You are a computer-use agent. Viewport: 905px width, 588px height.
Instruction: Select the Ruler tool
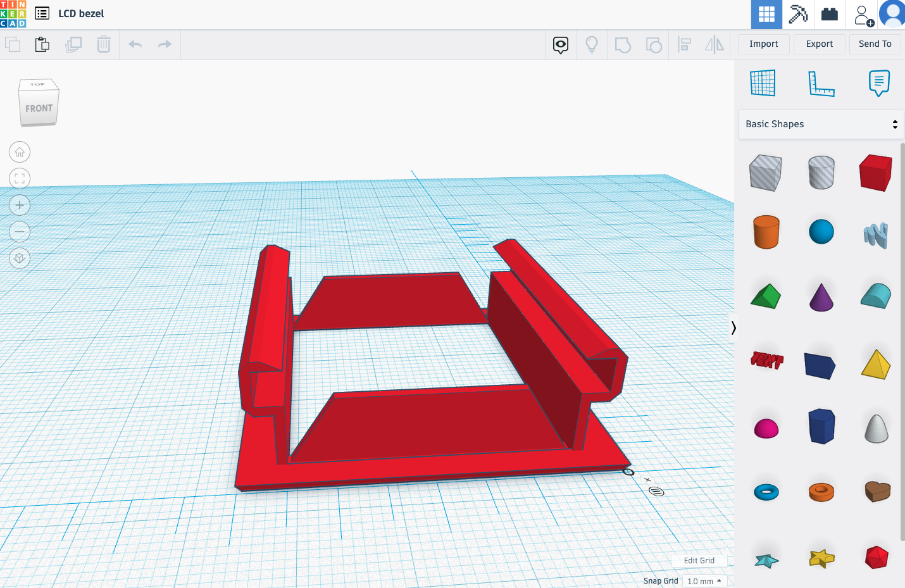click(821, 83)
